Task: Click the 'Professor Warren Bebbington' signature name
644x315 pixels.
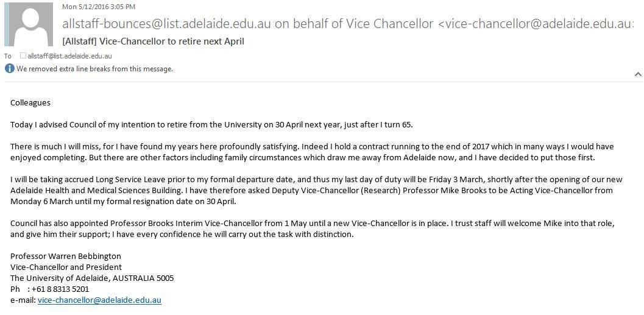Action: click(x=66, y=257)
